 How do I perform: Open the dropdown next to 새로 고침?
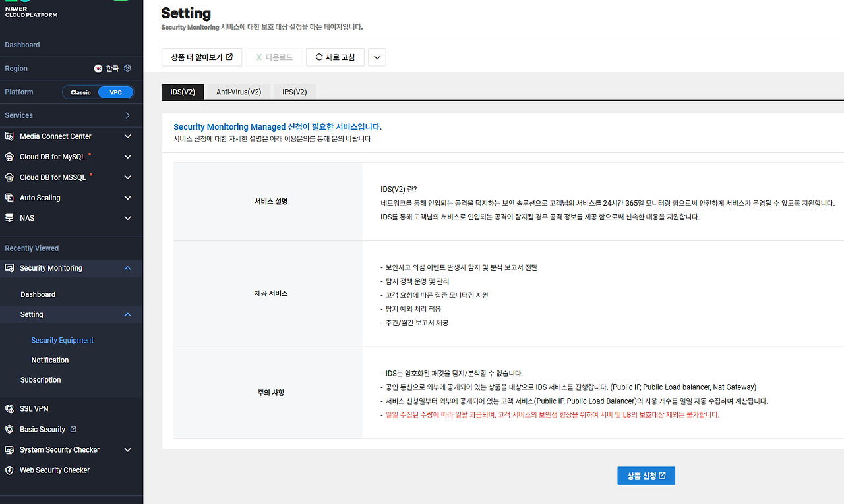coord(377,57)
